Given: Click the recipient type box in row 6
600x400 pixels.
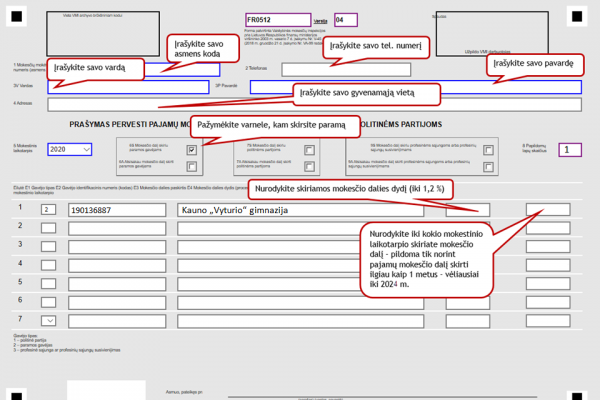Looking at the screenshot, I should pos(49,302).
